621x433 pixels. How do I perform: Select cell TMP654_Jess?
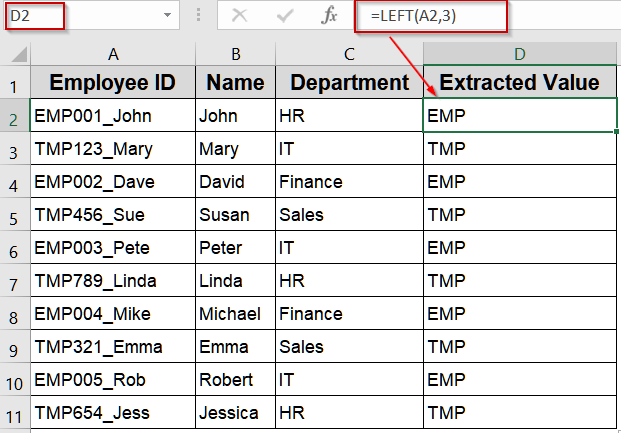coord(113,412)
